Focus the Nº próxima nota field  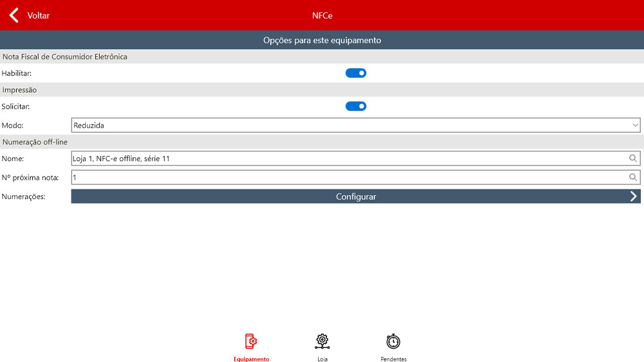[348, 177]
